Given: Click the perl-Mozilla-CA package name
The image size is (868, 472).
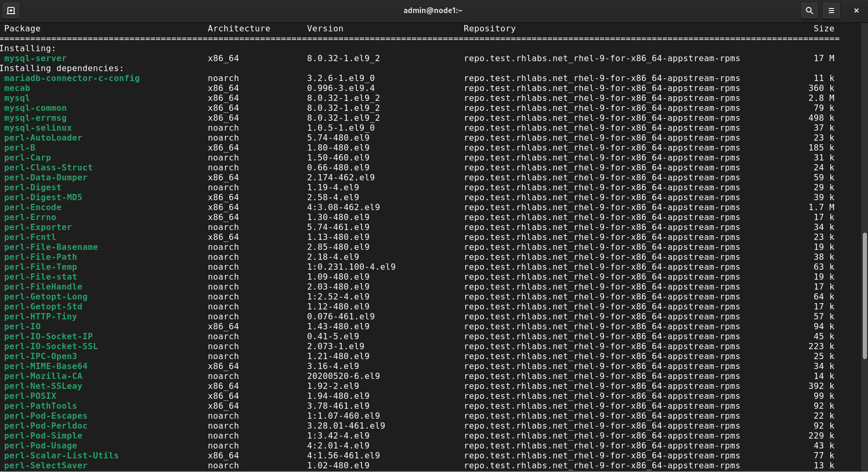Looking at the screenshot, I should point(43,376).
